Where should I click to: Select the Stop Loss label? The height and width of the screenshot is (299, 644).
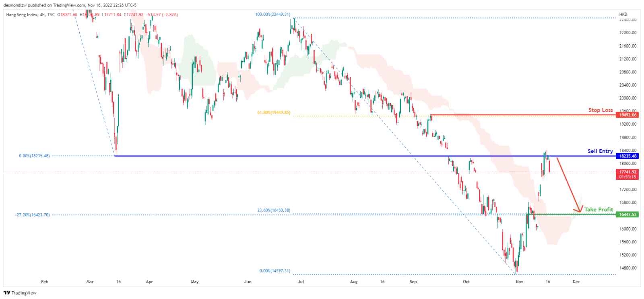pos(601,110)
